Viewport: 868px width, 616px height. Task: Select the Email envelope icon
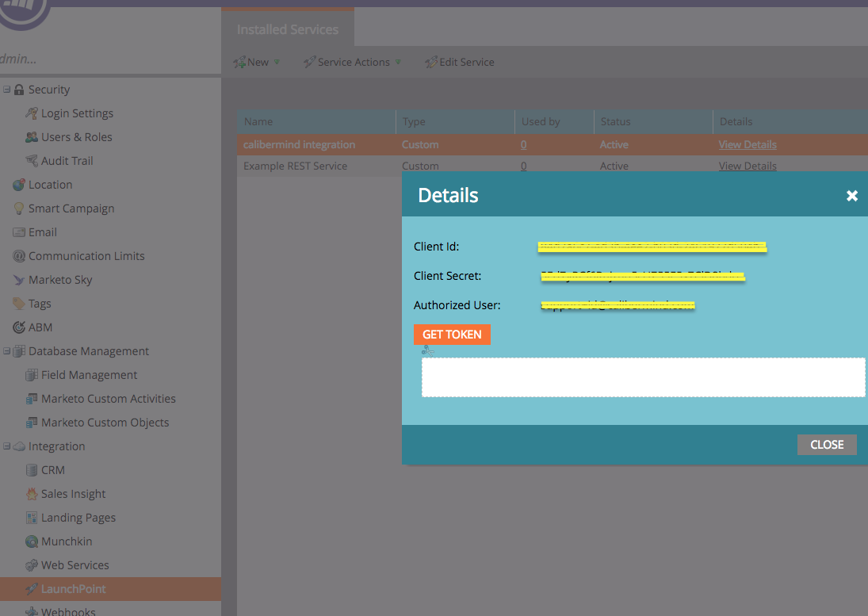19,232
